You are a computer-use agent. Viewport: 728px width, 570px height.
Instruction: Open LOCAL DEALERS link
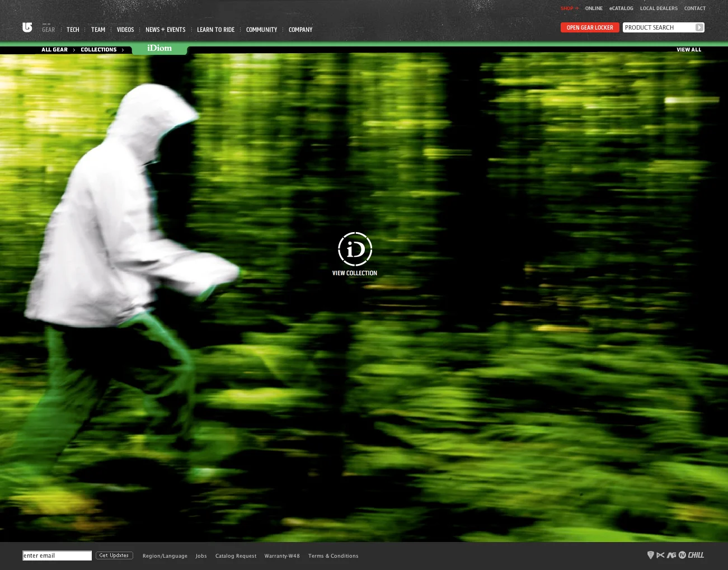[x=659, y=8]
